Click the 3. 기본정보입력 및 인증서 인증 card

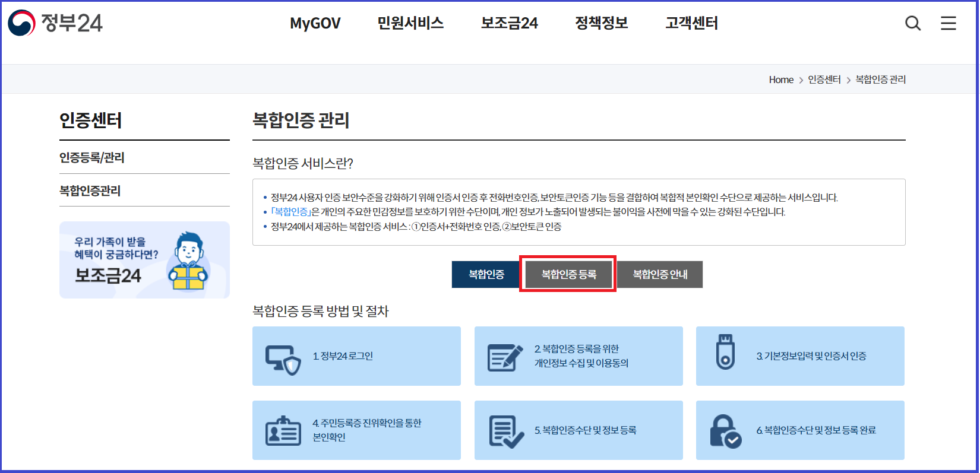800,356
